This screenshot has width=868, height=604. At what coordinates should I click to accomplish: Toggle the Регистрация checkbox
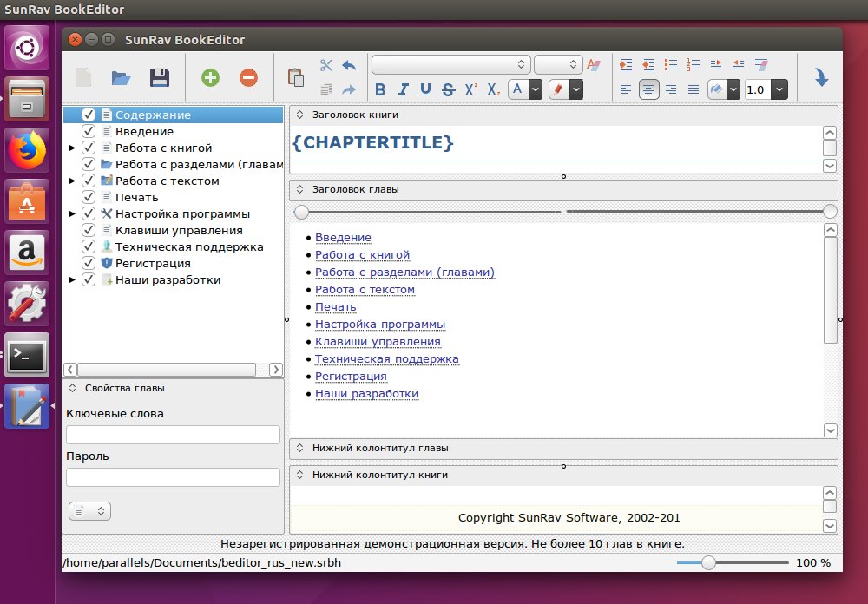tap(88, 263)
